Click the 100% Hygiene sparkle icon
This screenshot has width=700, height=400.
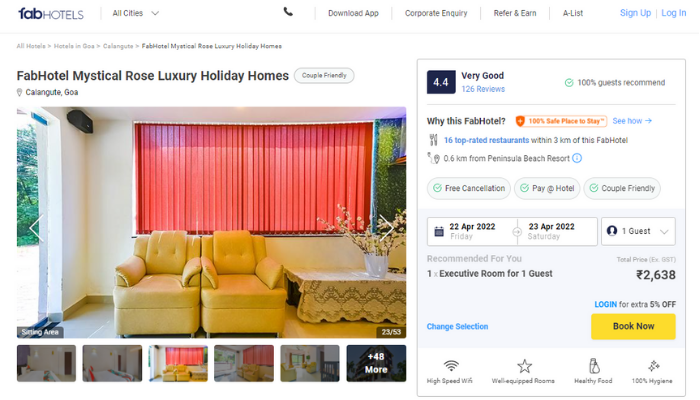653,366
